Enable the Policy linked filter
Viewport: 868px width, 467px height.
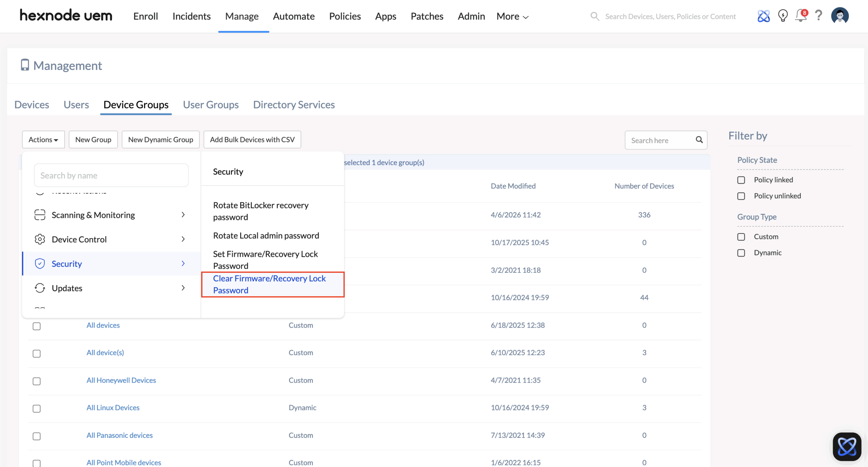(741, 180)
